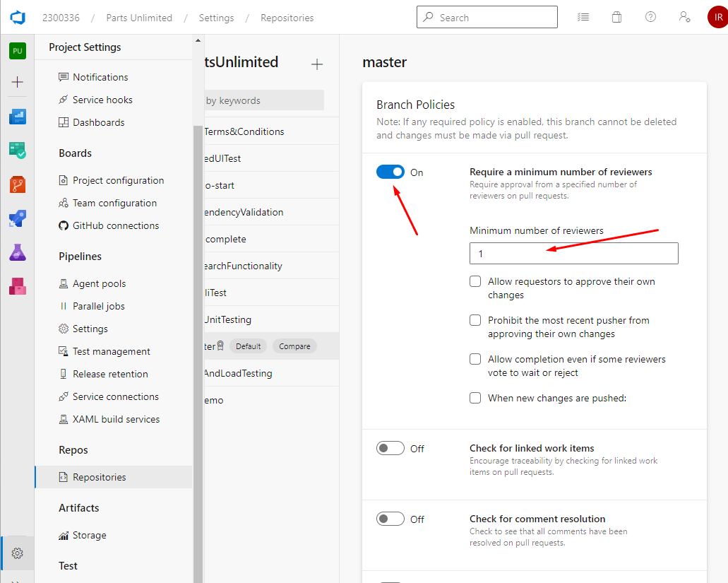Click the Dashboards grid icon
The width and height of the screenshot is (728, 583).
pyautogui.click(x=63, y=123)
